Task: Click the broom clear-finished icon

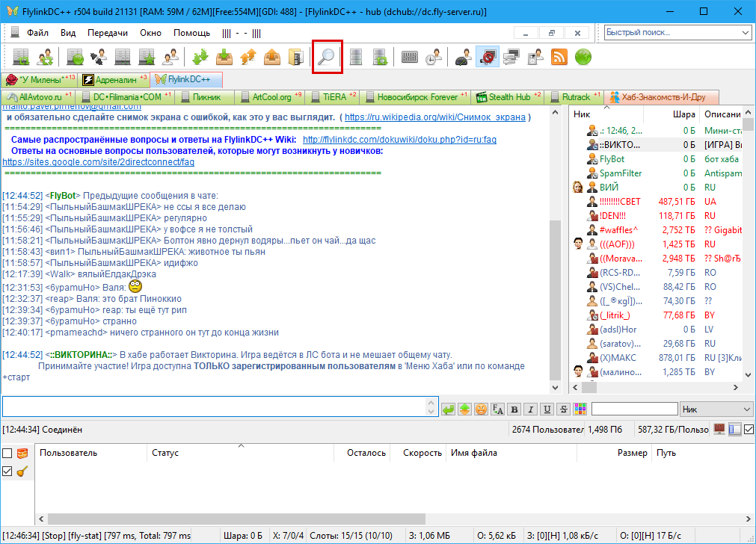Action: (22, 472)
